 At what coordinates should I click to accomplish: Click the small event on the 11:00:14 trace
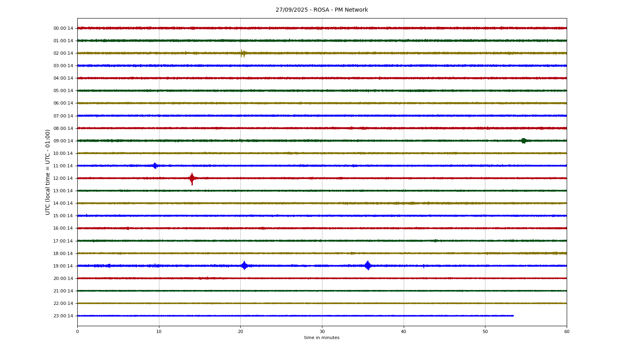click(155, 166)
